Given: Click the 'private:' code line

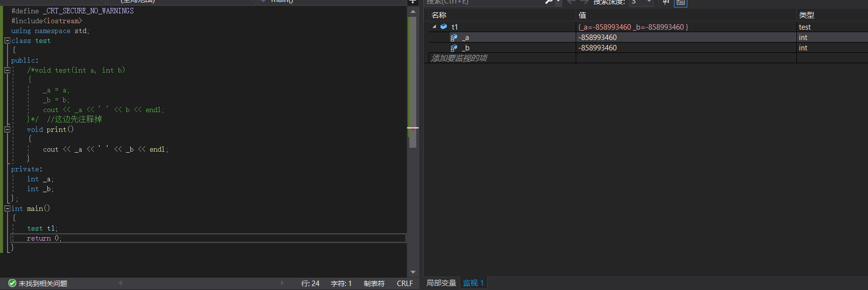Looking at the screenshot, I should tap(27, 169).
